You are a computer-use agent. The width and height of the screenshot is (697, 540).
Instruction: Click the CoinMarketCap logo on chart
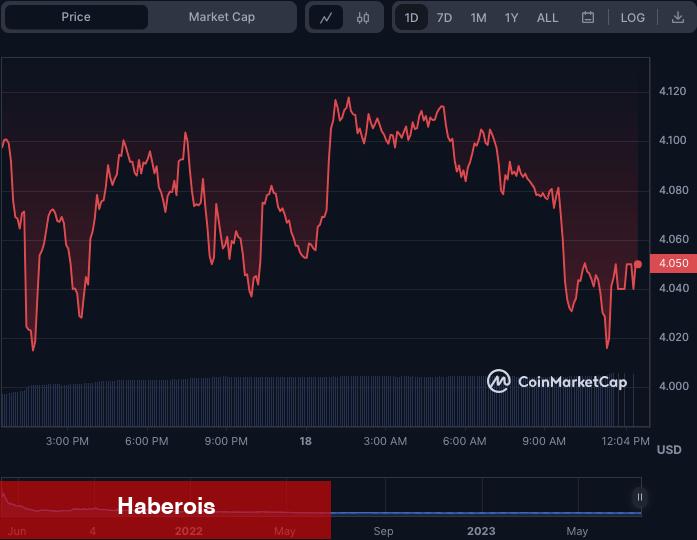557,381
